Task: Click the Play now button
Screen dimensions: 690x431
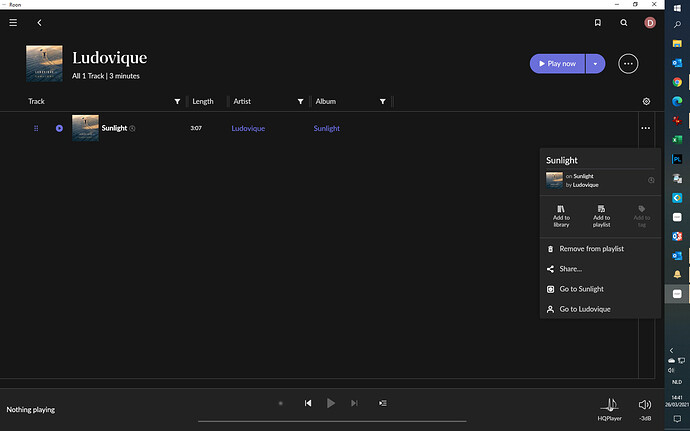Action: [557, 63]
